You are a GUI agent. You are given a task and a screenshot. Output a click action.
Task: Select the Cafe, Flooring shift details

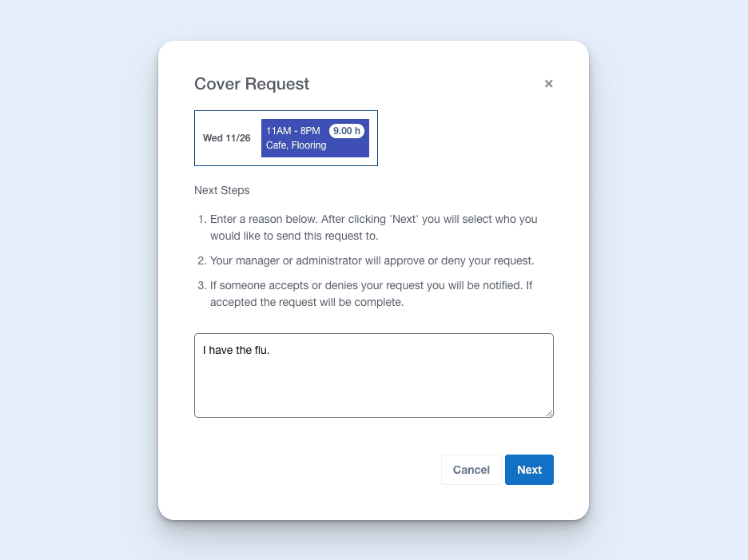(x=296, y=145)
